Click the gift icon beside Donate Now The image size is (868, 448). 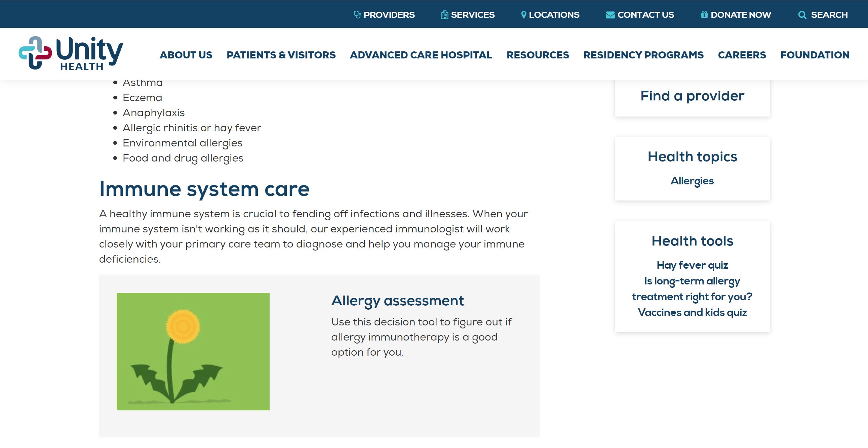pos(704,15)
